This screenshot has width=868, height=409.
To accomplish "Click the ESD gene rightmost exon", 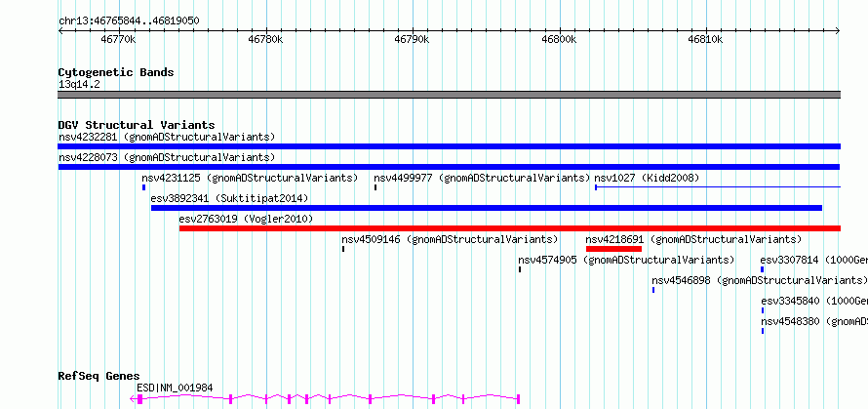I will [518, 398].
